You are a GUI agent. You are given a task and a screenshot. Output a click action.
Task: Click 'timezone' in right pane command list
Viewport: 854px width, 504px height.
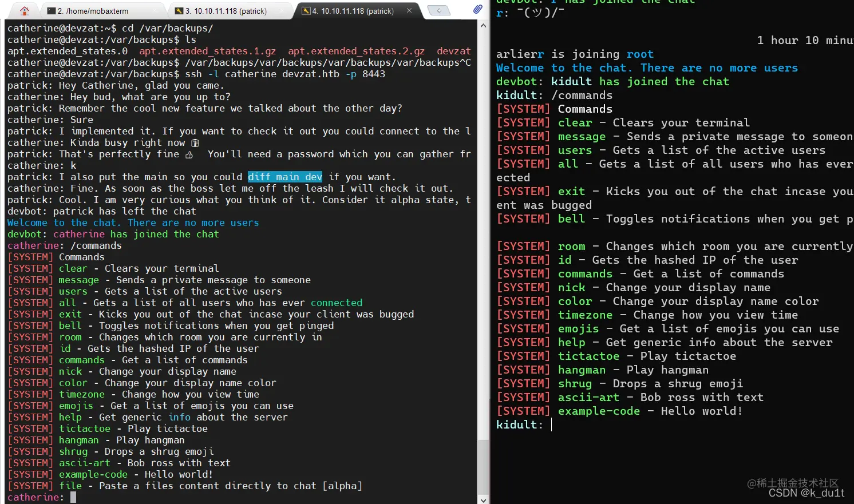tap(586, 315)
